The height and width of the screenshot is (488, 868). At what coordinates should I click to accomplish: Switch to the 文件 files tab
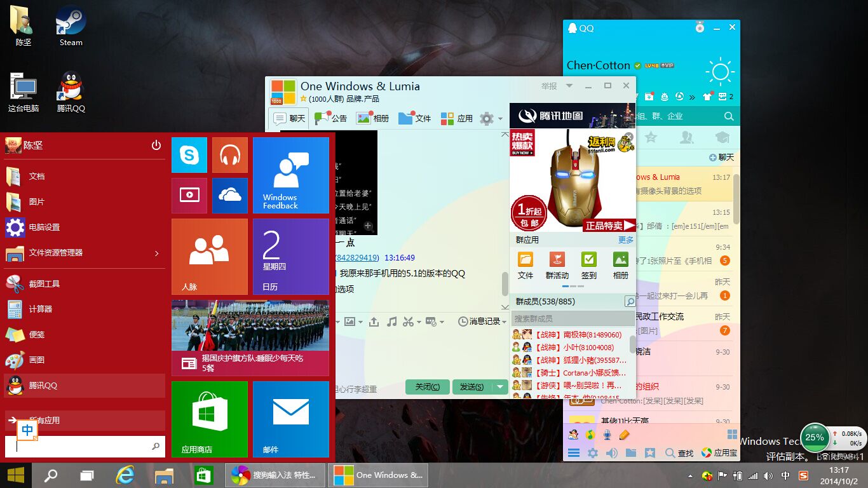[414, 118]
